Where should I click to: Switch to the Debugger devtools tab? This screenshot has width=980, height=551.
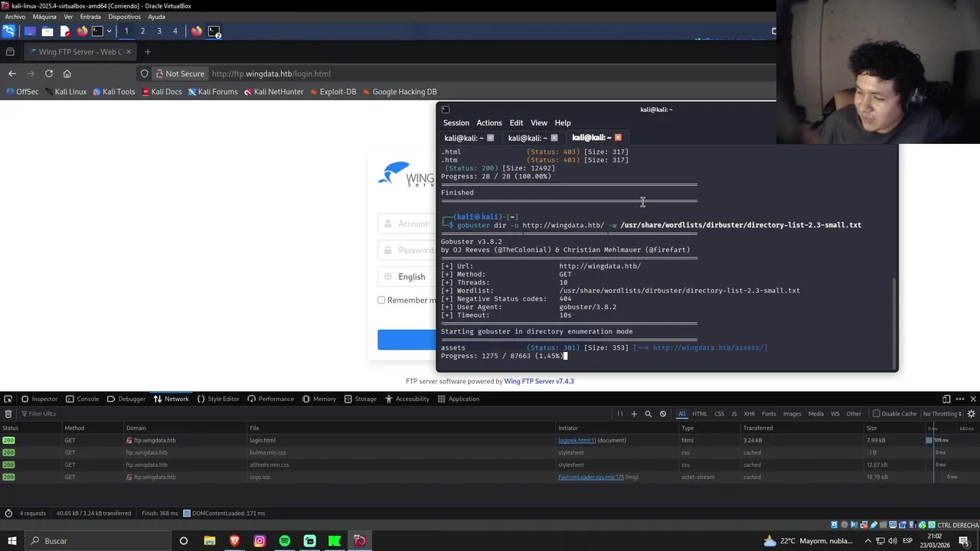(126, 399)
